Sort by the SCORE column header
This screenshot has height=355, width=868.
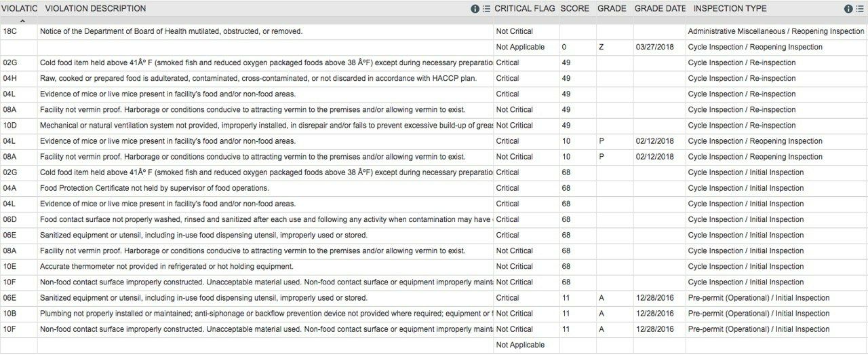click(574, 9)
